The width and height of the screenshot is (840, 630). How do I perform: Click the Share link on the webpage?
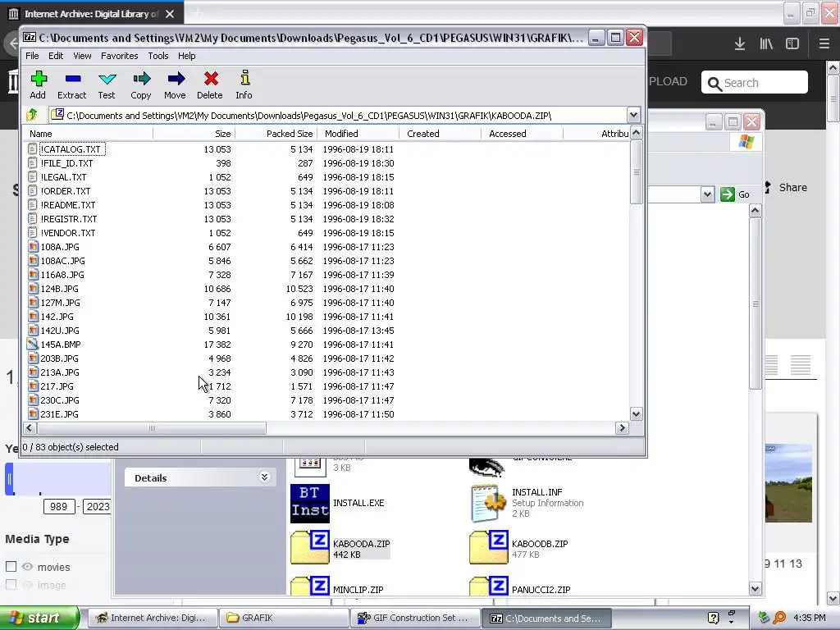793,188
